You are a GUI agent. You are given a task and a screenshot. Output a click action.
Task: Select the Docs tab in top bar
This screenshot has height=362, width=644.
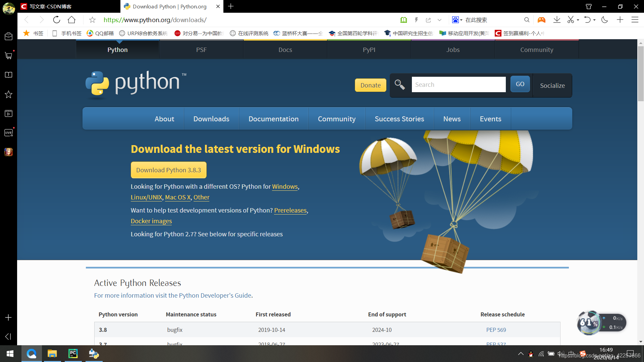(x=285, y=50)
